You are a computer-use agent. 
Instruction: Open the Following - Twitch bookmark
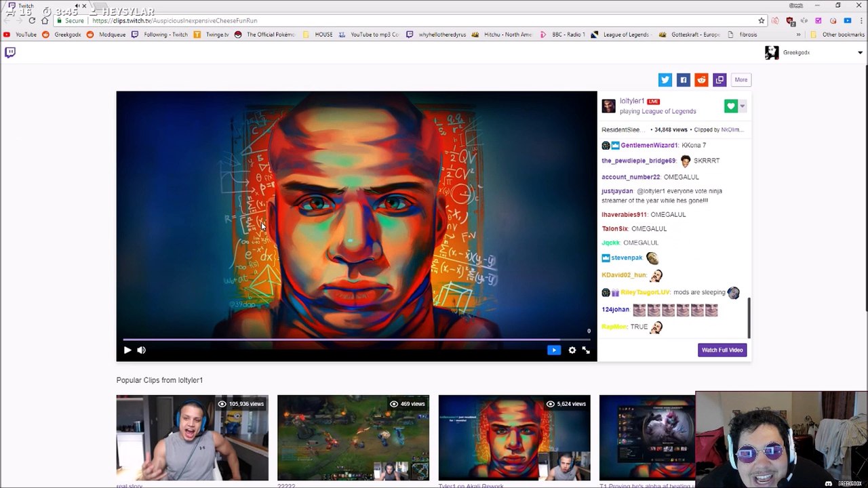click(160, 35)
